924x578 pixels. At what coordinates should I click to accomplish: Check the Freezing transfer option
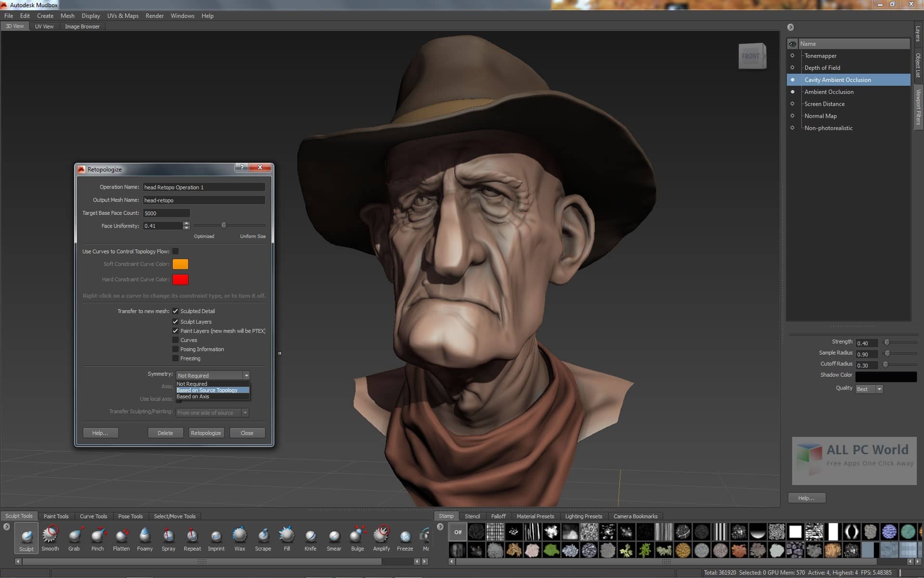176,358
